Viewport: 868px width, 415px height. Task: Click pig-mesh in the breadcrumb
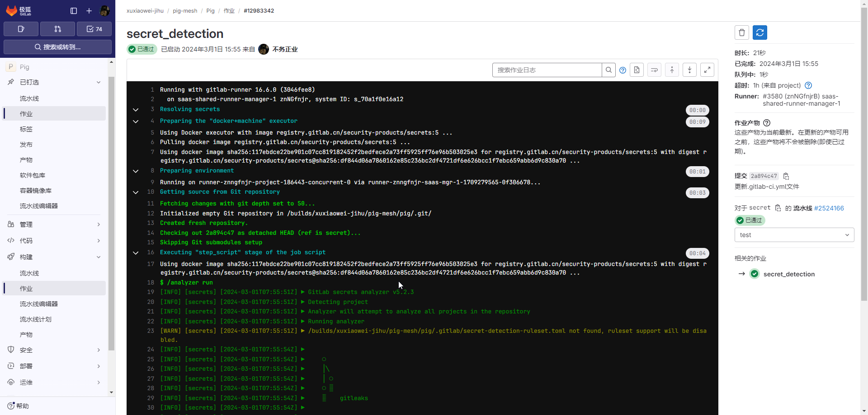(185, 11)
